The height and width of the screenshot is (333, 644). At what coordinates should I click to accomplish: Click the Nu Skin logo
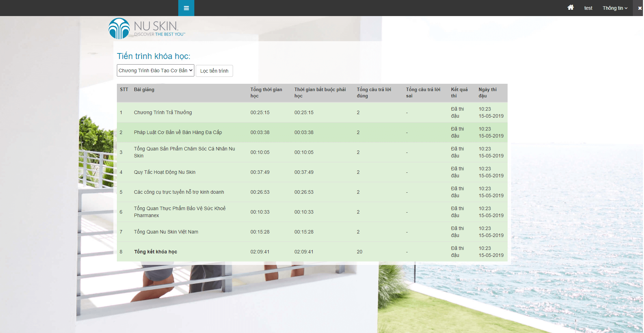point(147,28)
